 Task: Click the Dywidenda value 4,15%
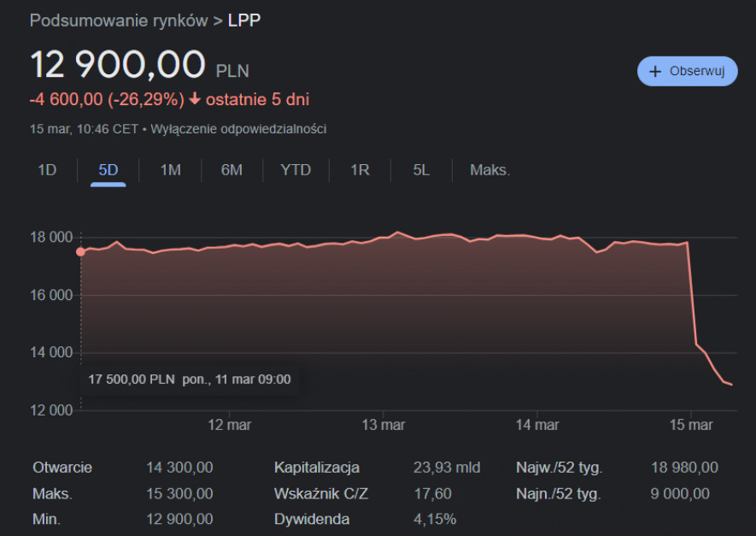point(435,519)
